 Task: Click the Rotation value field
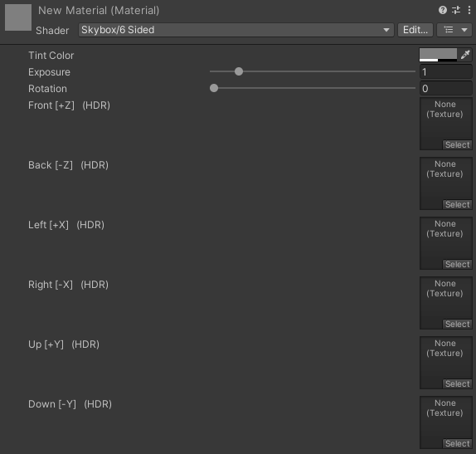pyautogui.click(x=446, y=89)
